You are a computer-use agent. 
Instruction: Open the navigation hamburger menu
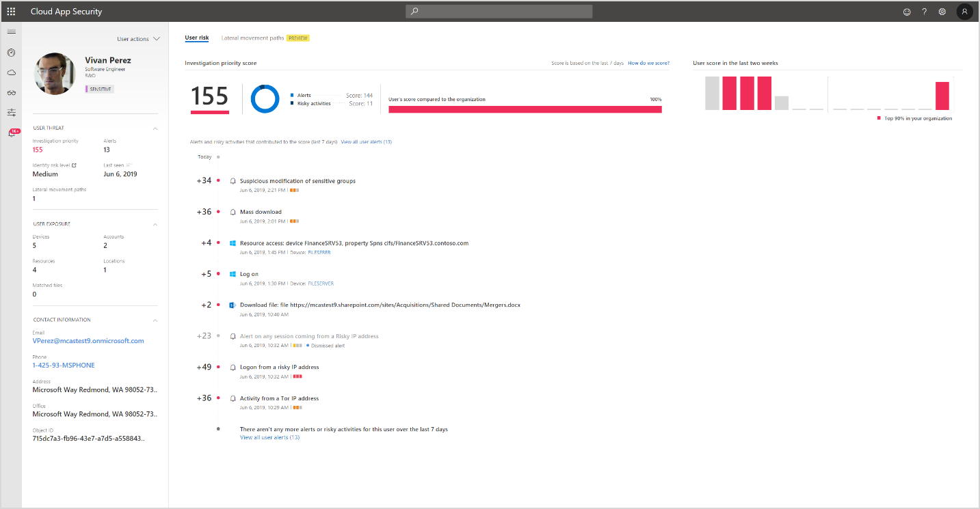11,31
